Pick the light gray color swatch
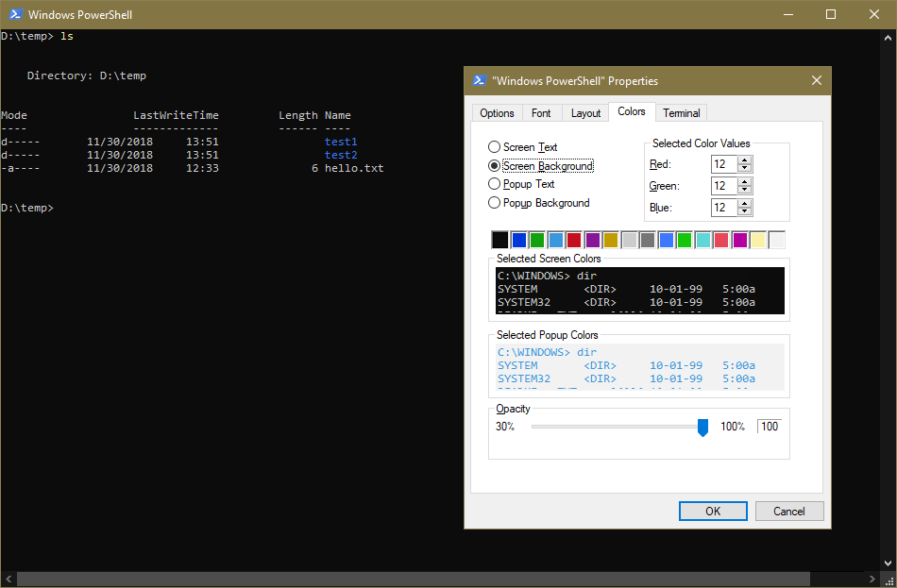This screenshot has height=588, width=897. [629, 240]
